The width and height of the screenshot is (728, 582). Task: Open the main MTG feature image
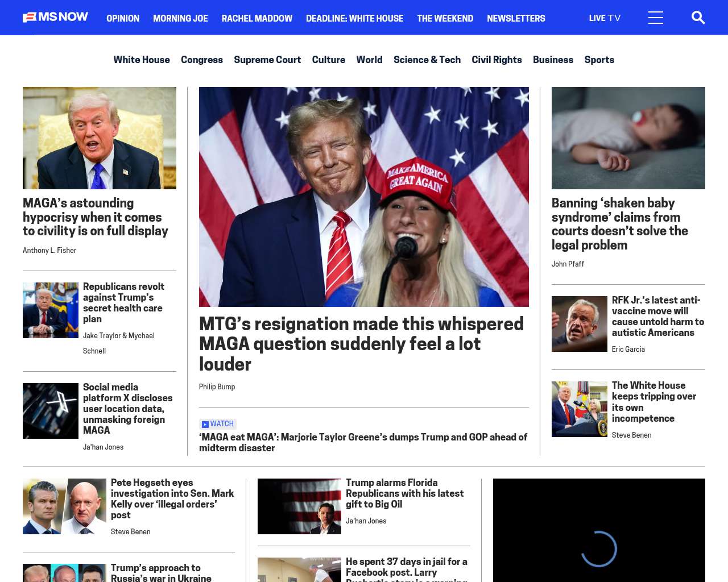pyautogui.click(x=364, y=197)
